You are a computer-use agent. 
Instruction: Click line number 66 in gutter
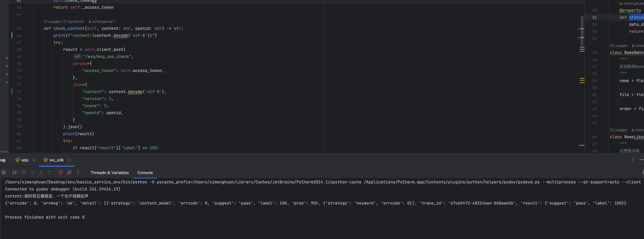pyautogui.click(x=19, y=35)
